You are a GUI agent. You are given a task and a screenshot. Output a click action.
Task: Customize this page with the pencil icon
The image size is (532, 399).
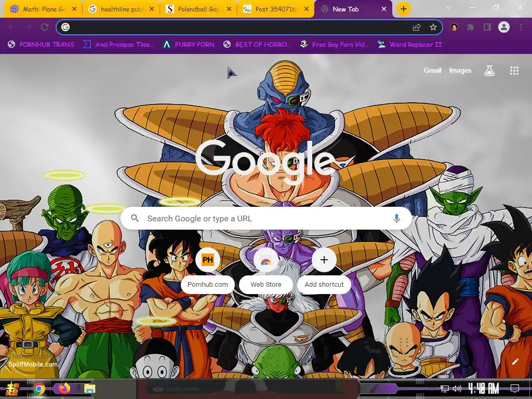pos(515,362)
